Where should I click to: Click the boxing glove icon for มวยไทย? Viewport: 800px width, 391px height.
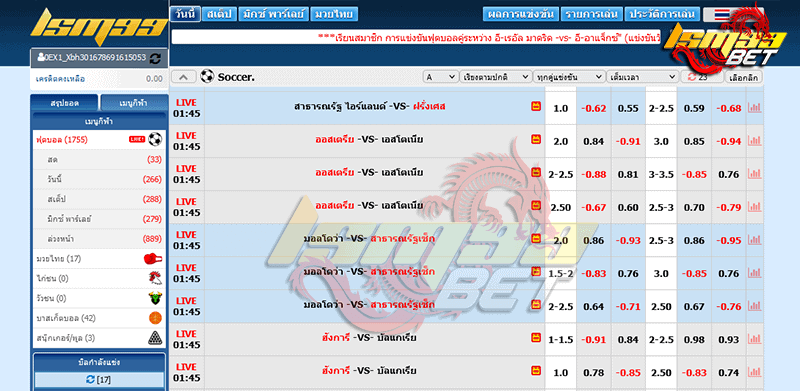point(153,259)
